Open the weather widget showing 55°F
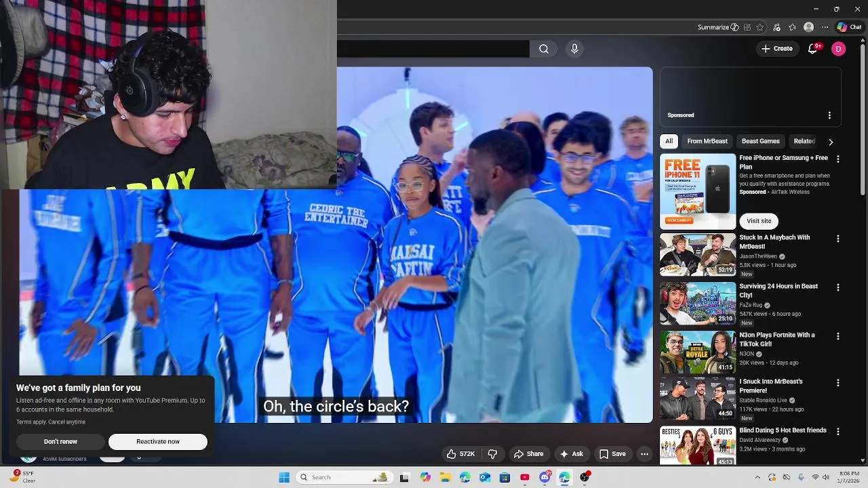The height and width of the screenshot is (488, 868). [x=22, y=476]
